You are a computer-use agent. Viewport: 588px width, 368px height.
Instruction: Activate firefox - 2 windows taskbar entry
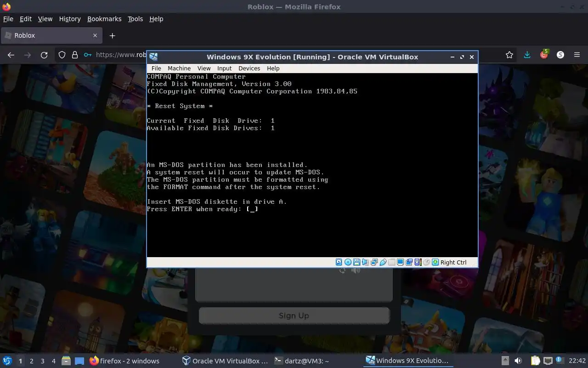(x=124, y=361)
